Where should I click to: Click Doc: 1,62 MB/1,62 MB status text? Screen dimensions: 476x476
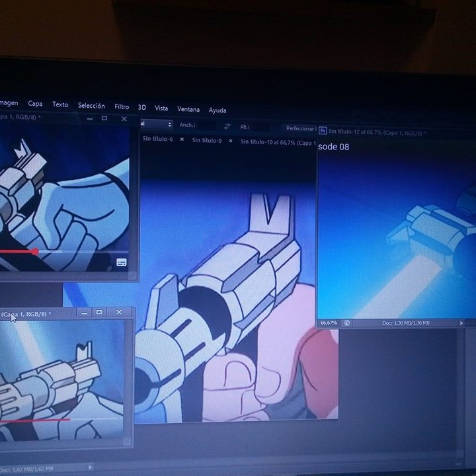click(27, 469)
